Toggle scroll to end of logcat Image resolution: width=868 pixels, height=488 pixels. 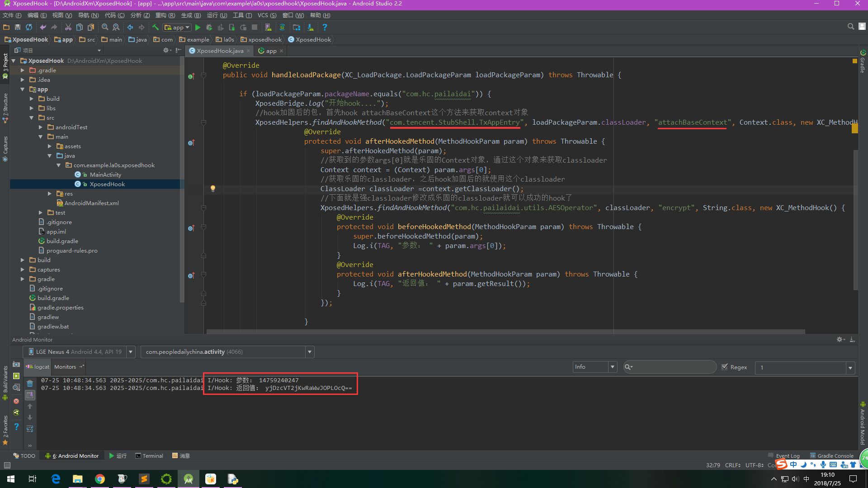30,395
